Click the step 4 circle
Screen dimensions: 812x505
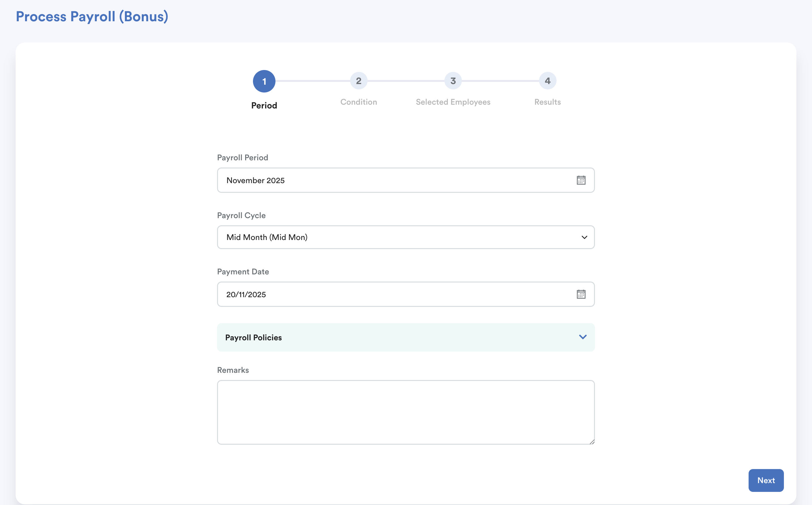tap(547, 81)
